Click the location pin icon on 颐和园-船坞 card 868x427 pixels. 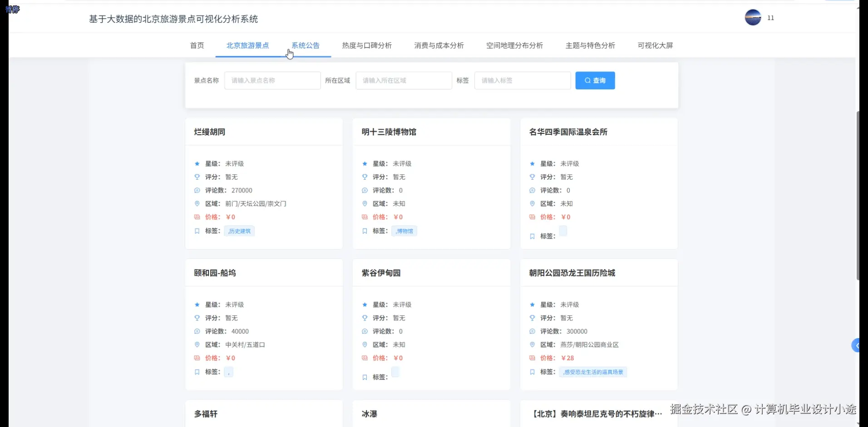(x=197, y=345)
